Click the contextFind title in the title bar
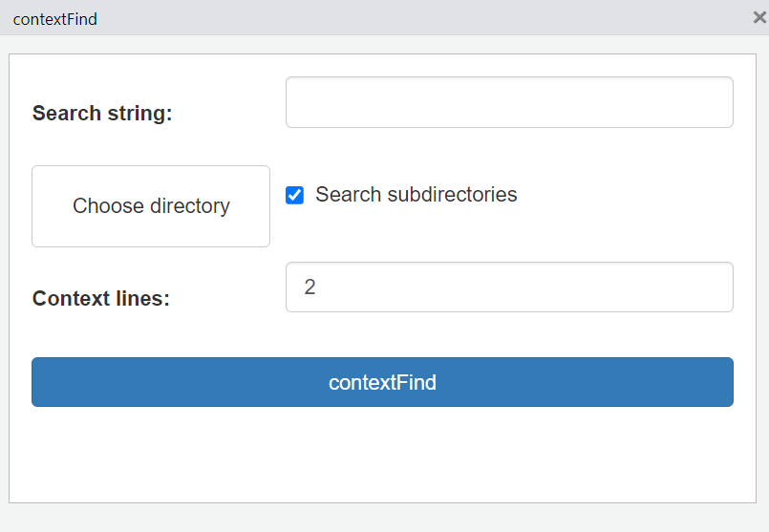Viewport: 769px width, 532px height. point(54,19)
